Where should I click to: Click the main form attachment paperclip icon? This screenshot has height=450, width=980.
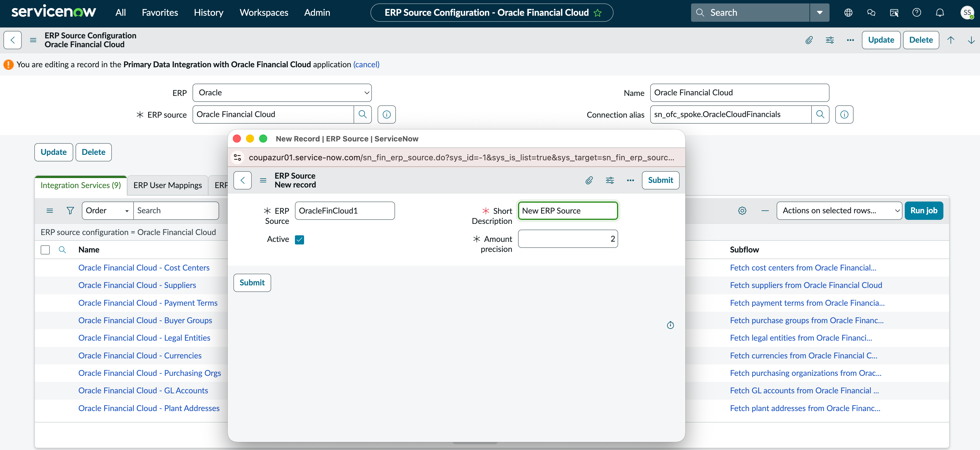click(x=809, y=40)
